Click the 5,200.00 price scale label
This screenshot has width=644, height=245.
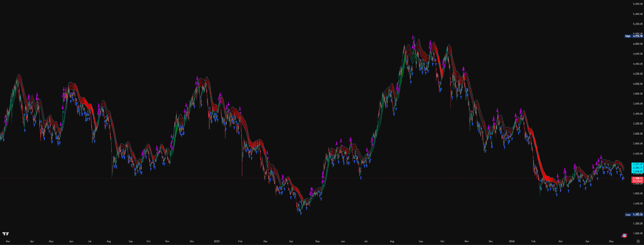click(x=638, y=24)
